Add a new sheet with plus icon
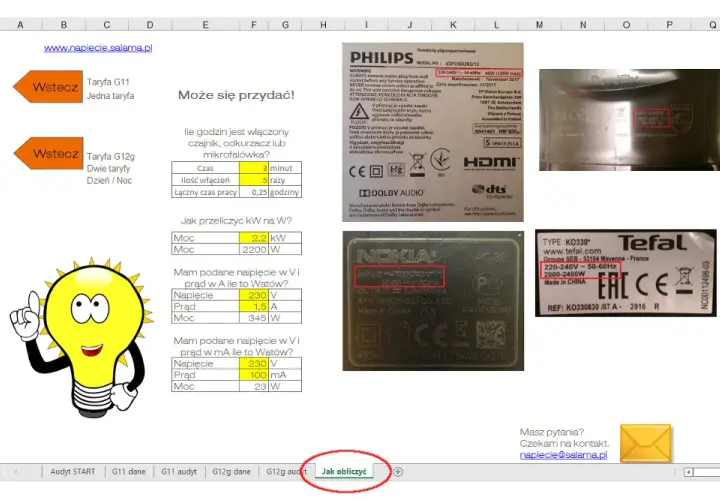Viewport: 720px width, 500px height. click(398, 472)
